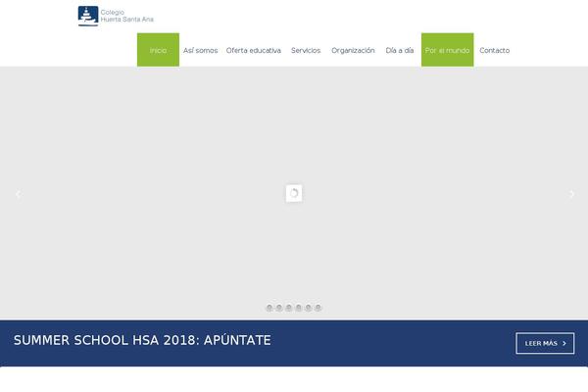Open the Oferta educativa menu
Image resolution: width=588 pixels, height=392 pixels.
(x=254, y=50)
